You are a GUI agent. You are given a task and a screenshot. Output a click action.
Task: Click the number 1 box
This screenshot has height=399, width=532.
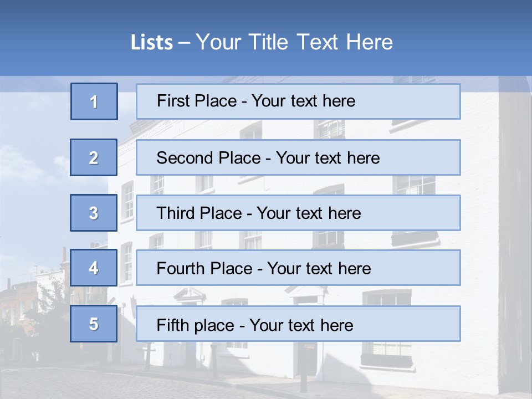[x=94, y=101]
